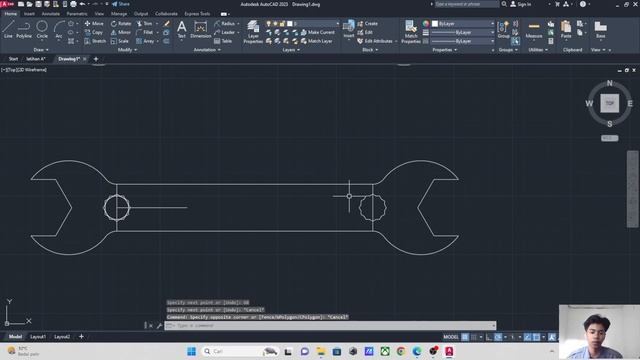Screen dimensions: 640x360
Task: Expand the Block panel
Action: [x=370, y=50]
